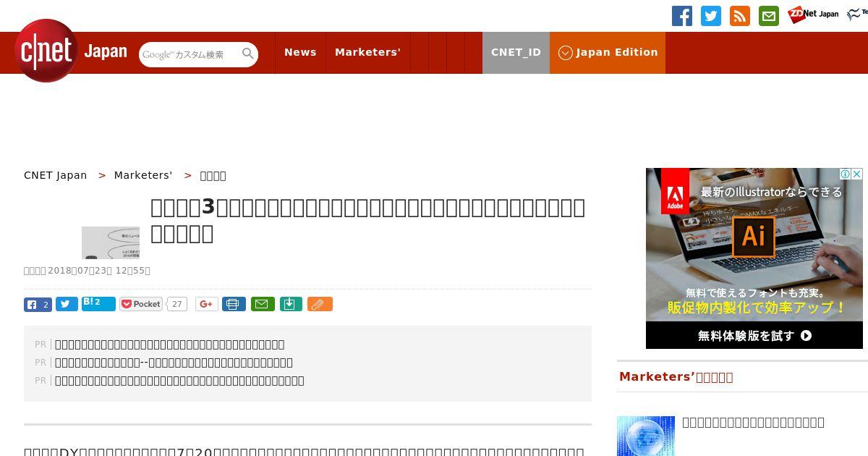Visit the ZDNet Japan logo link

point(813,14)
